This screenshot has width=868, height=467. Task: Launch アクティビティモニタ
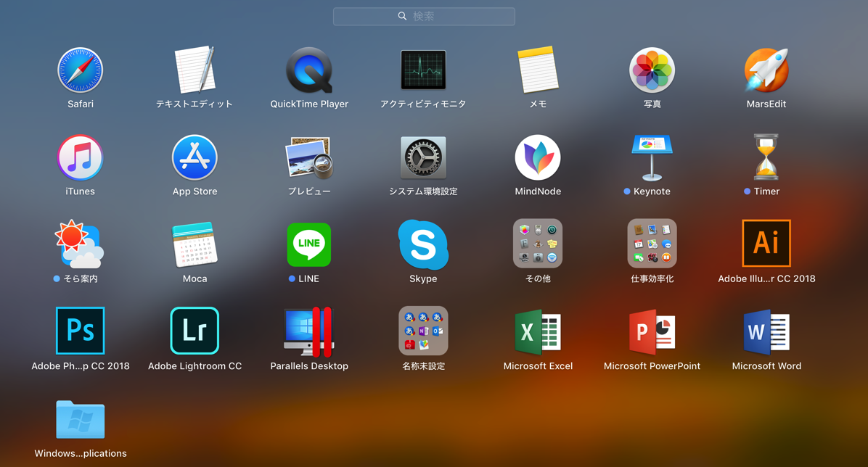click(423, 70)
